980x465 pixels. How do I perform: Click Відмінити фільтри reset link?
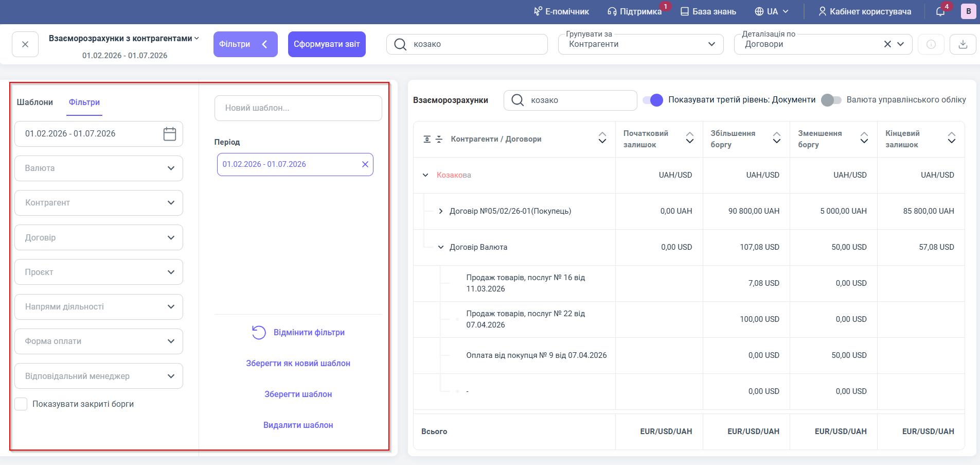298,333
